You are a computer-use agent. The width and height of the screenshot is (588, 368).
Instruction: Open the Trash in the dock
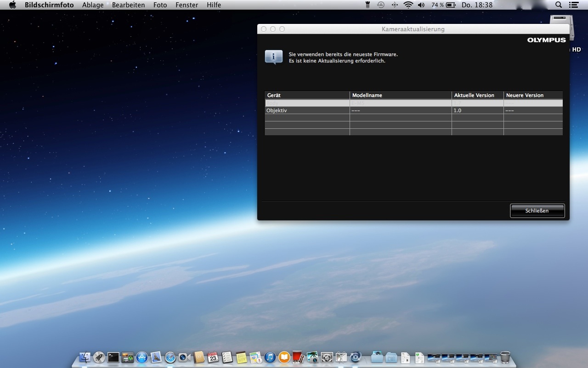pyautogui.click(x=505, y=357)
